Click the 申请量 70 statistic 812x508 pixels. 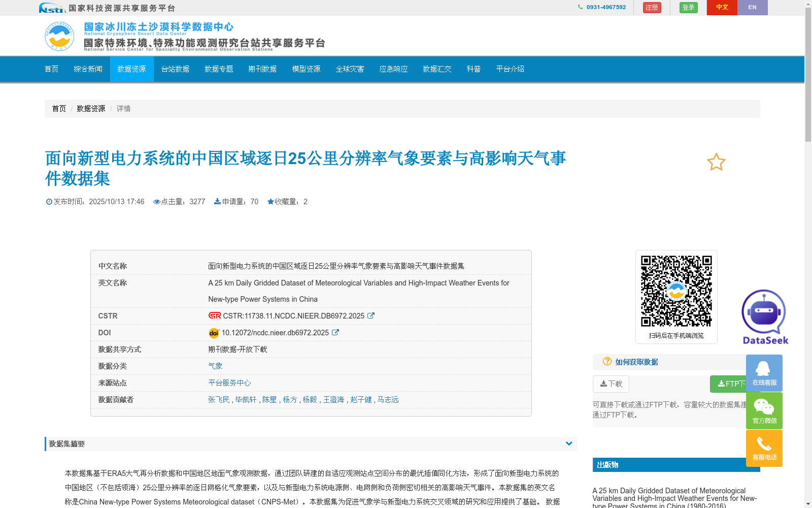[236, 202]
